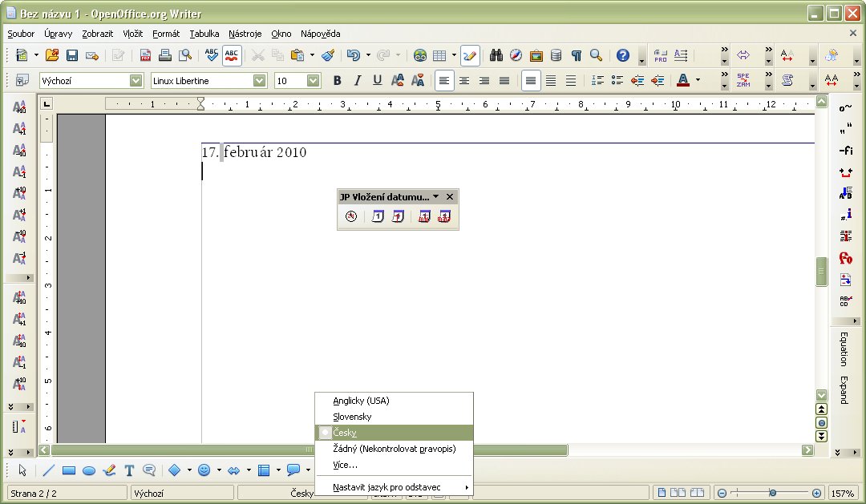Expand the Paste options dropdown arrow
This screenshot has height=504, width=866.
pos(312,55)
